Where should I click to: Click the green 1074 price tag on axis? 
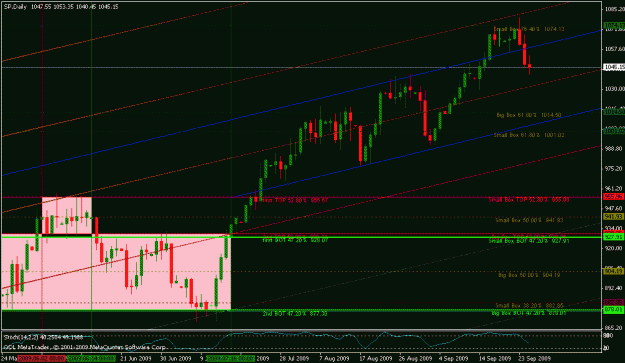[x=614, y=26]
